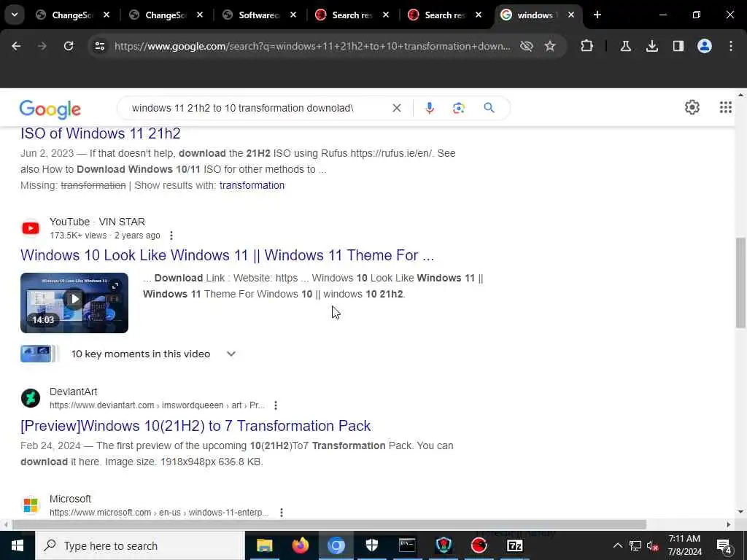Open File Explorer from taskbar
Viewport: 747px width, 560px height.
(264, 545)
